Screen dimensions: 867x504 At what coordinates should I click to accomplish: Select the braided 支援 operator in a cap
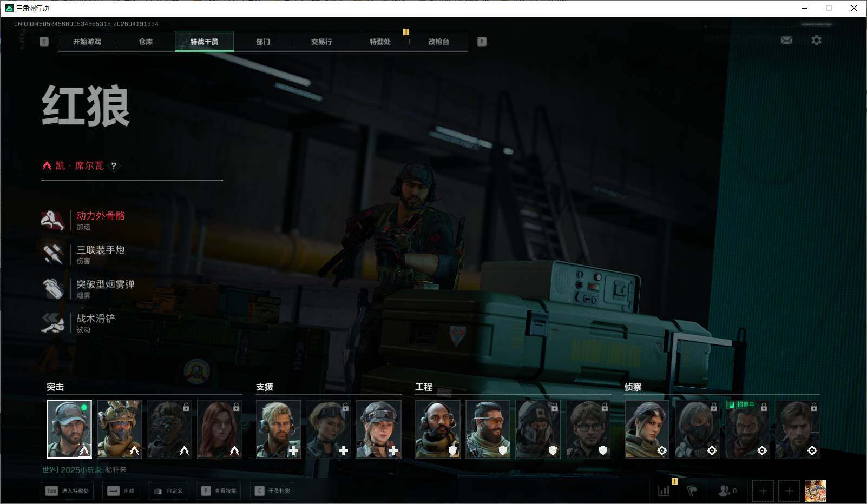(x=379, y=429)
